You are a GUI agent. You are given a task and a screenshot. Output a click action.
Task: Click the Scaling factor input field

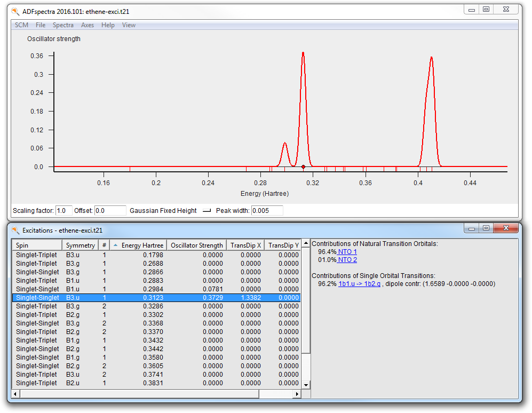click(x=64, y=211)
